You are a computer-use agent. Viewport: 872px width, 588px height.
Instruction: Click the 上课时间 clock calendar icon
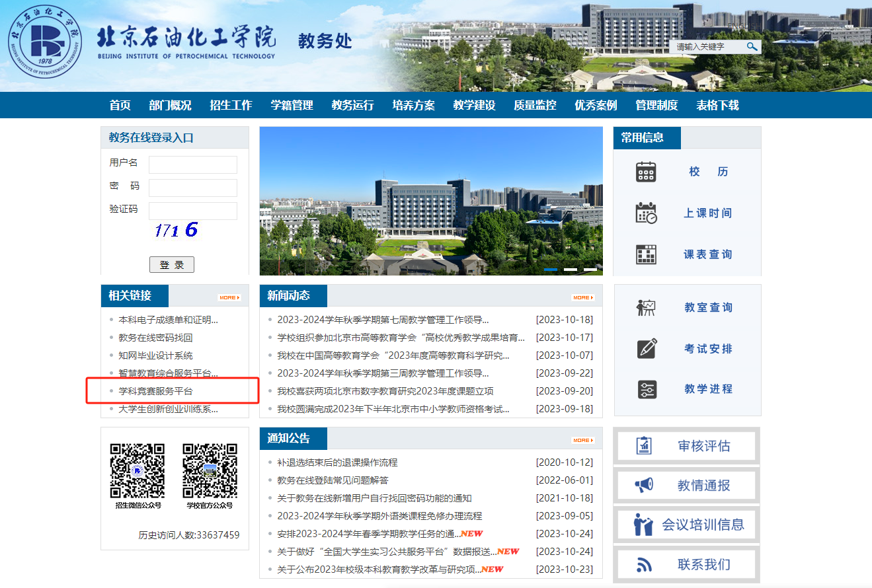(646, 213)
